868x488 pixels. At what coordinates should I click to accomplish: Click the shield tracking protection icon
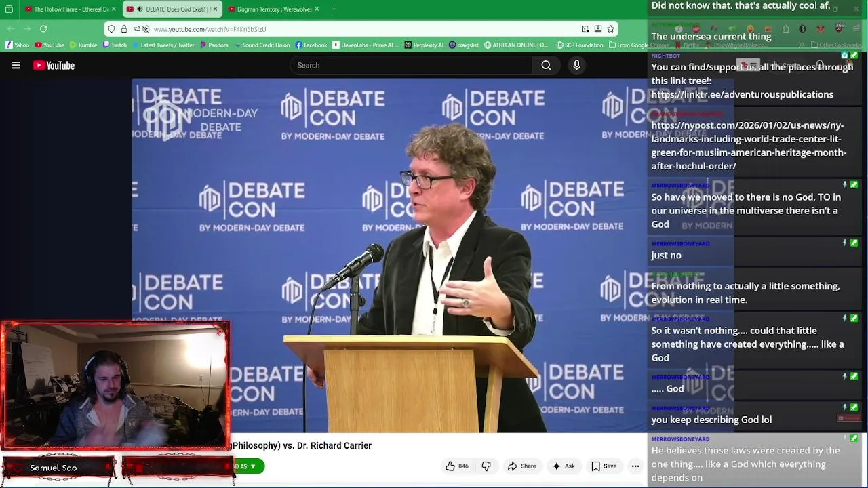point(112,29)
